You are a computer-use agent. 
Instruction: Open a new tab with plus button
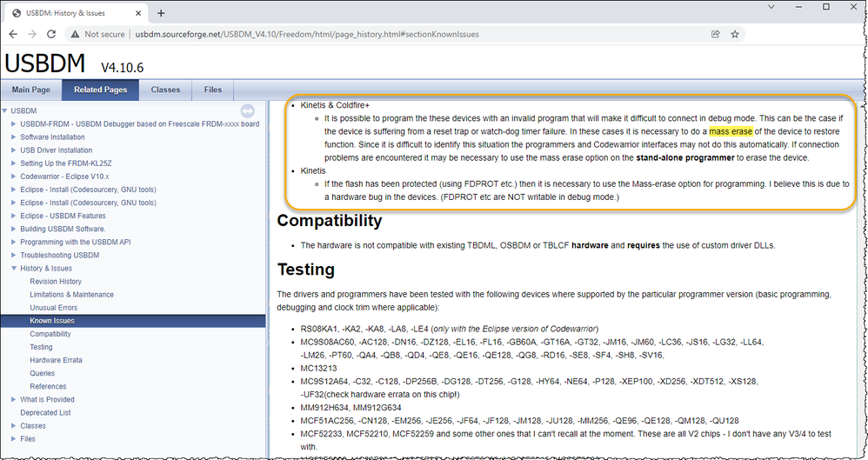(x=161, y=13)
